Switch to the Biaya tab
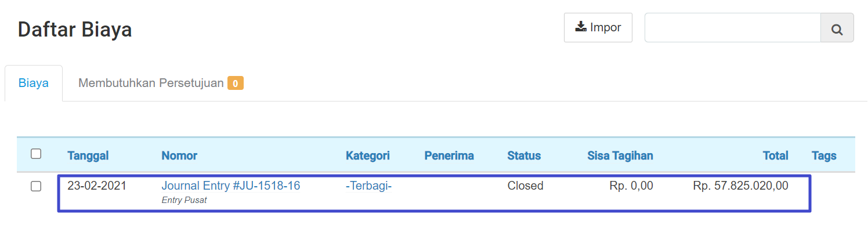Viewport: 868px width, 232px height. (34, 83)
